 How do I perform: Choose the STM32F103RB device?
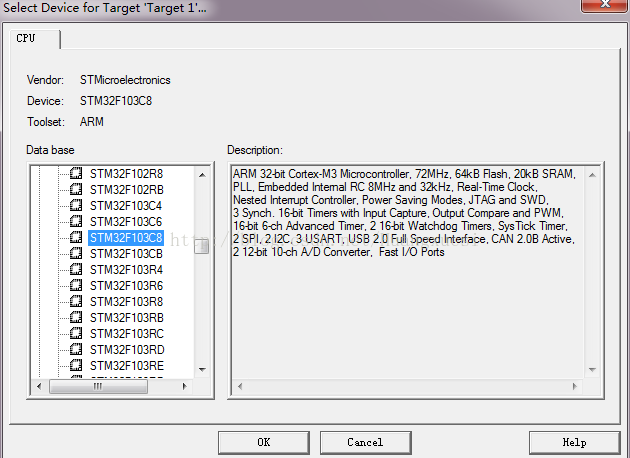click(127, 318)
